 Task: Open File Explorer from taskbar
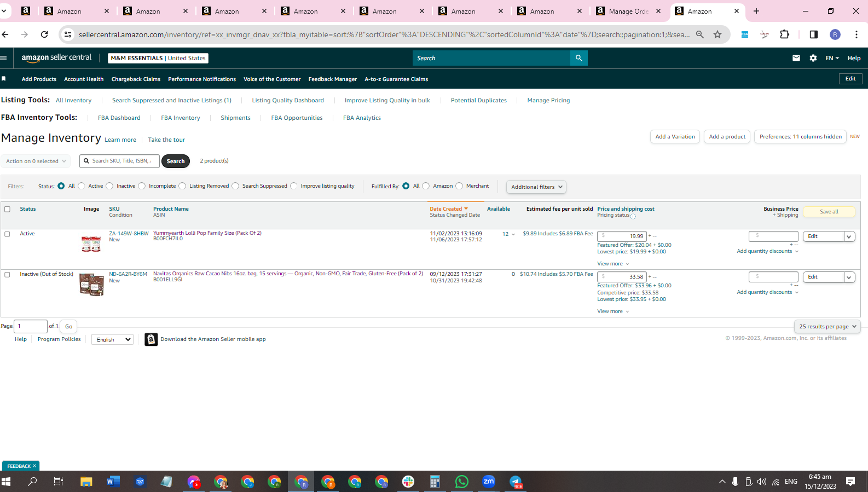pos(86,482)
